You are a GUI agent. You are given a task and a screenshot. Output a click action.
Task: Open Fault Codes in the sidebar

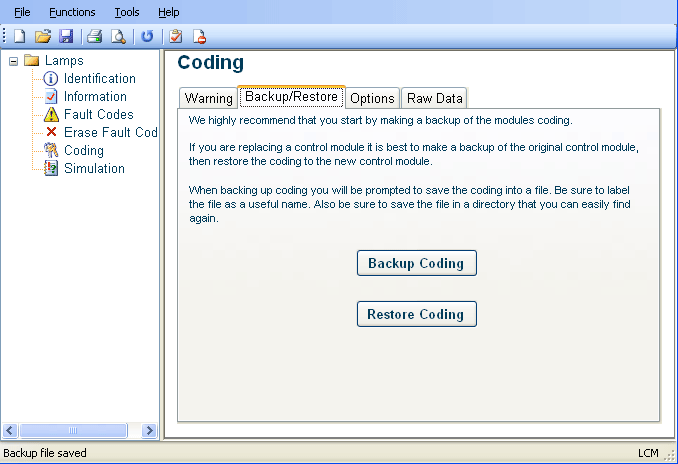coord(98,115)
